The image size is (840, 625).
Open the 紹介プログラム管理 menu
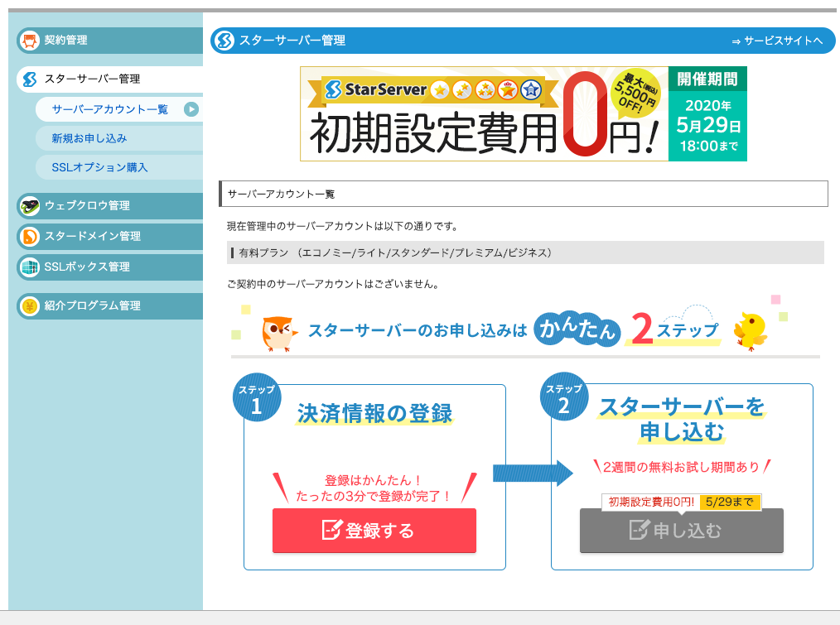(110, 305)
